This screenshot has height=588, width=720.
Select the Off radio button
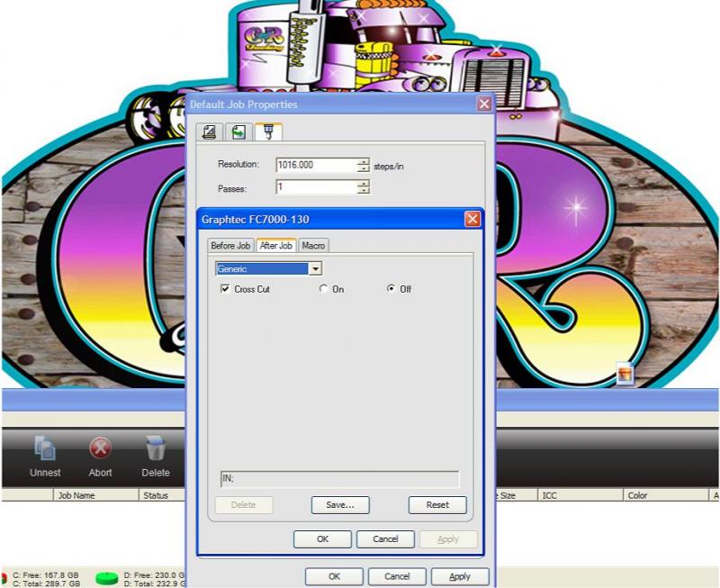pyautogui.click(x=391, y=289)
